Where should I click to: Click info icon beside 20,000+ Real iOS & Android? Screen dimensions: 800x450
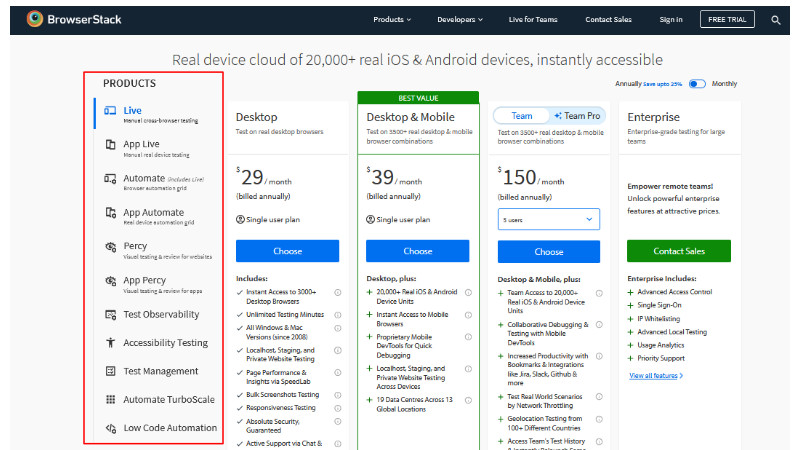click(468, 292)
